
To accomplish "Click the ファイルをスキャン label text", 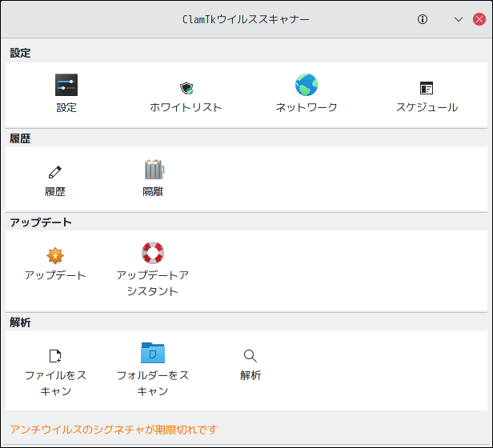I will coord(55,383).
